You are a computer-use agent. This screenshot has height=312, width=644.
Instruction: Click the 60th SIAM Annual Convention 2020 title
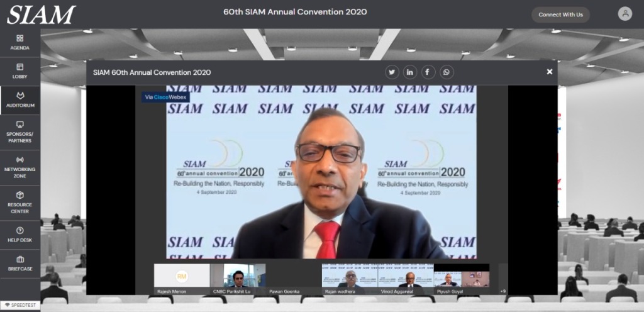[295, 12]
